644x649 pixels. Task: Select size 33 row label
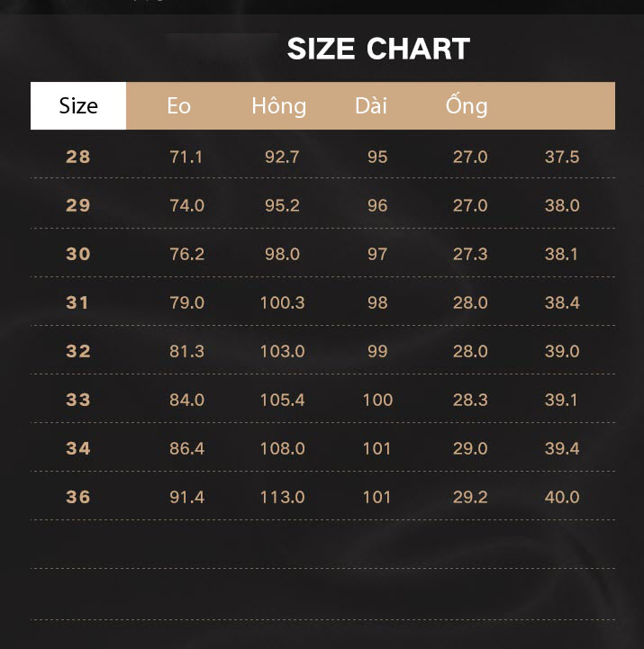coord(77,400)
